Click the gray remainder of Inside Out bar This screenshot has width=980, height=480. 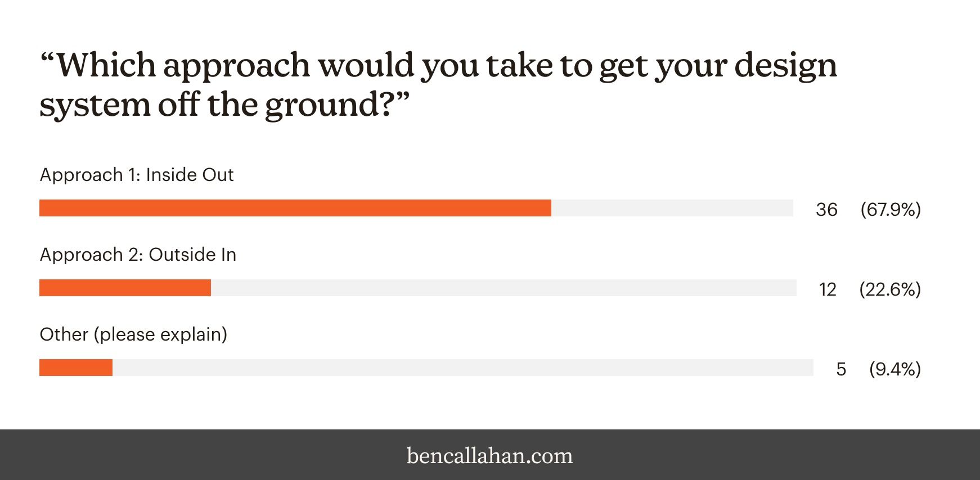click(672, 208)
